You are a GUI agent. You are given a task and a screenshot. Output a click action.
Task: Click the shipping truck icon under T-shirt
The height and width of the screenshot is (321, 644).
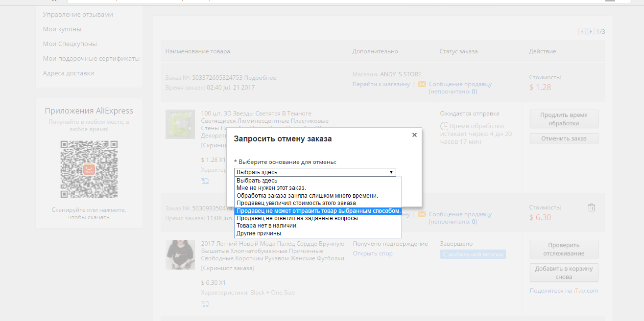click(205, 304)
